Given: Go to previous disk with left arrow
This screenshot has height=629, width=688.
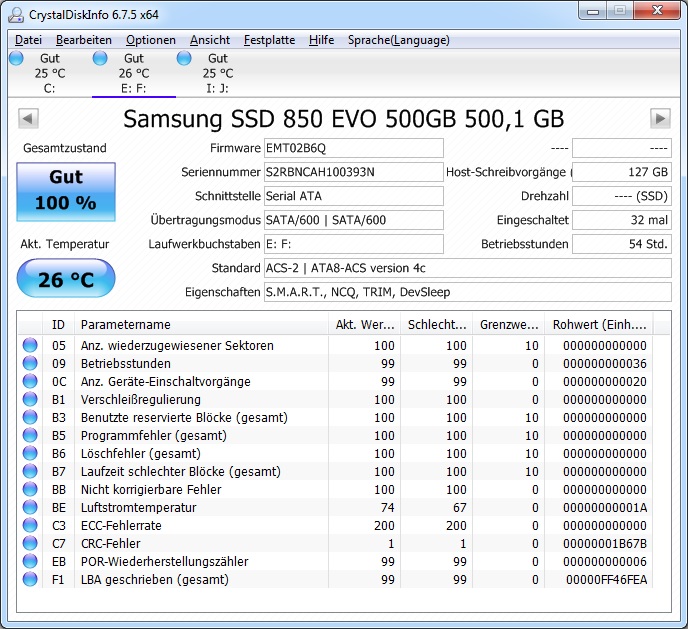Looking at the screenshot, I should [29, 118].
